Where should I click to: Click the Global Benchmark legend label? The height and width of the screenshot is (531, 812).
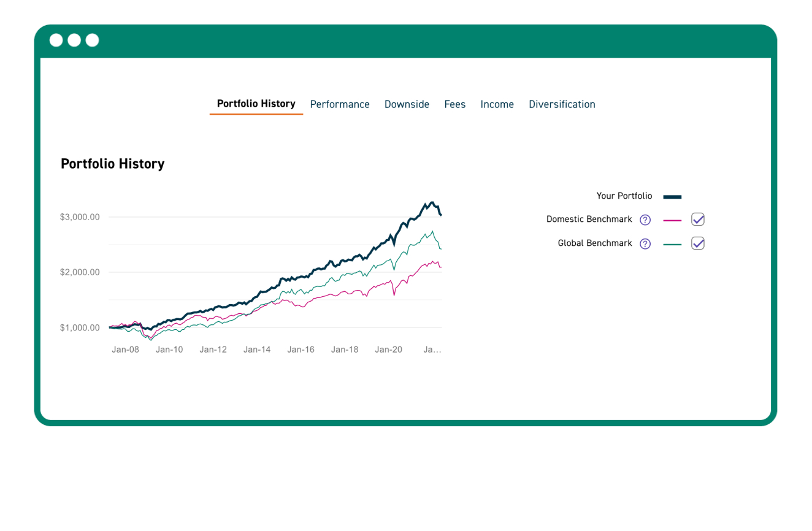(x=594, y=243)
